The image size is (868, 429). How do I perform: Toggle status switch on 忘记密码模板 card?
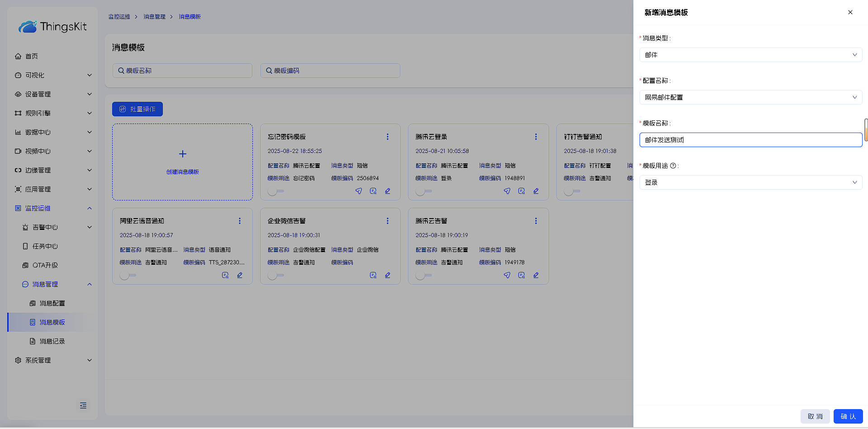(275, 191)
